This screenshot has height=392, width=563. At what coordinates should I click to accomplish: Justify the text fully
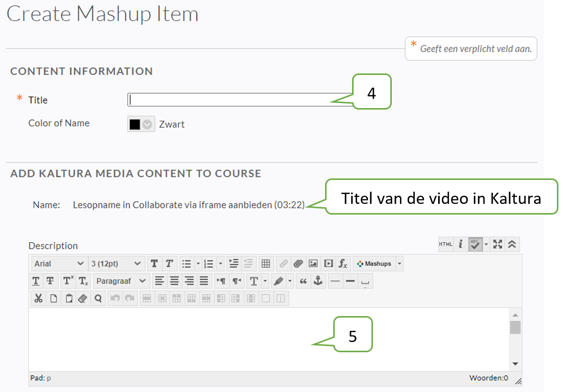pyautogui.click(x=204, y=281)
